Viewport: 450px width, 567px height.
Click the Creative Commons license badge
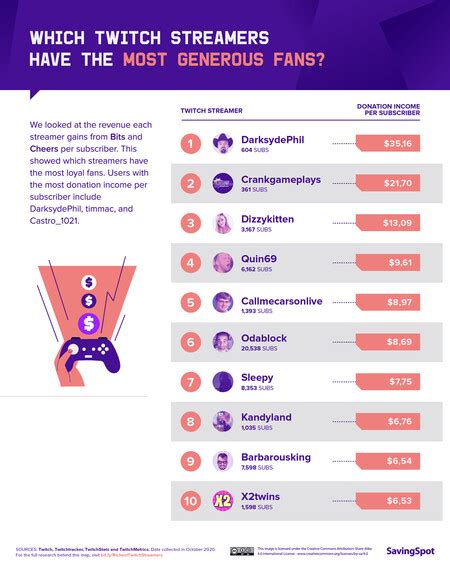pyautogui.click(x=242, y=551)
